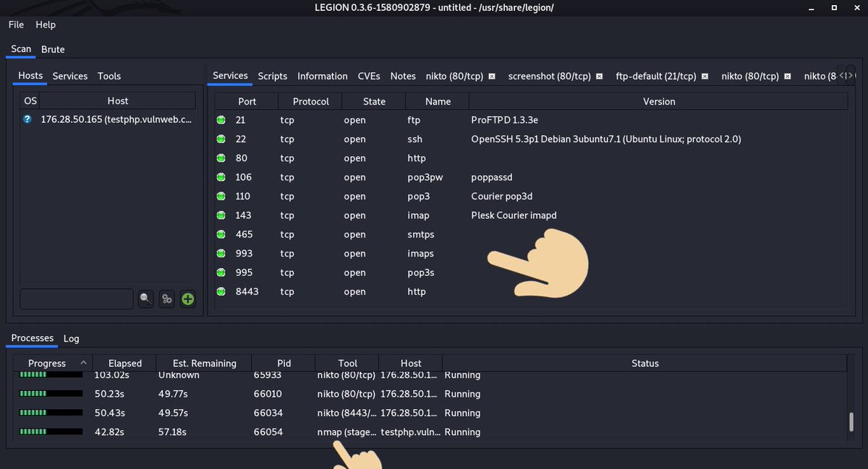
Task: Sort services by Version column header
Action: coord(659,101)
